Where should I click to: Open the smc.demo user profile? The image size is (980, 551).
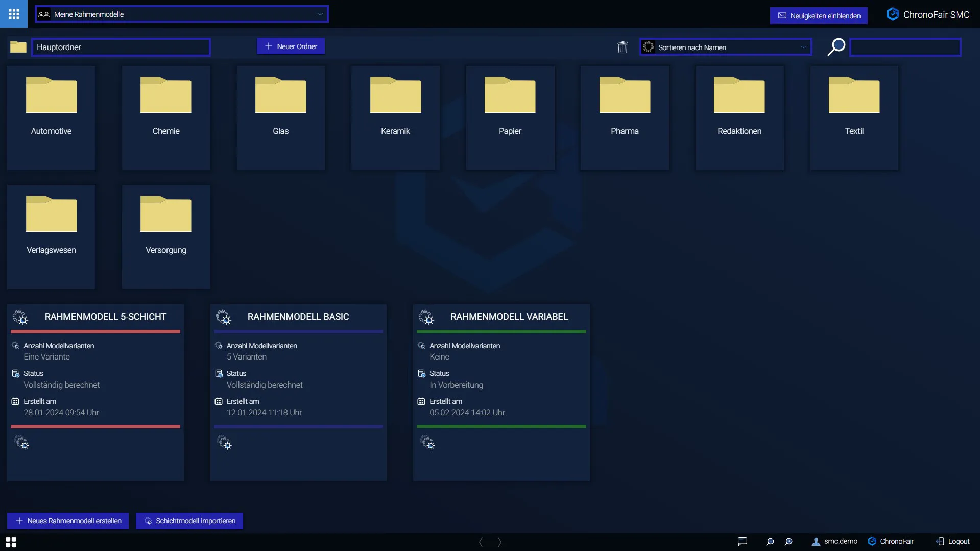pos(834,541)
